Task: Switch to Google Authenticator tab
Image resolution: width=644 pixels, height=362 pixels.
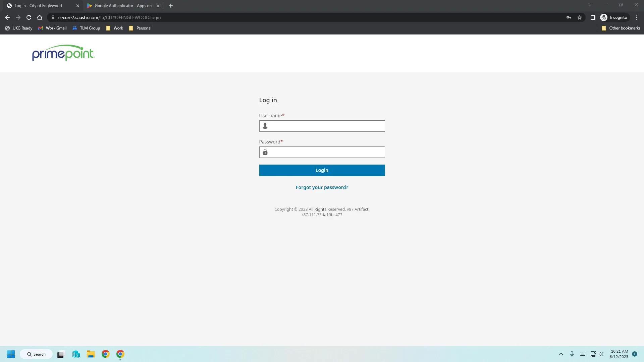Action: [x=123, y=6]
